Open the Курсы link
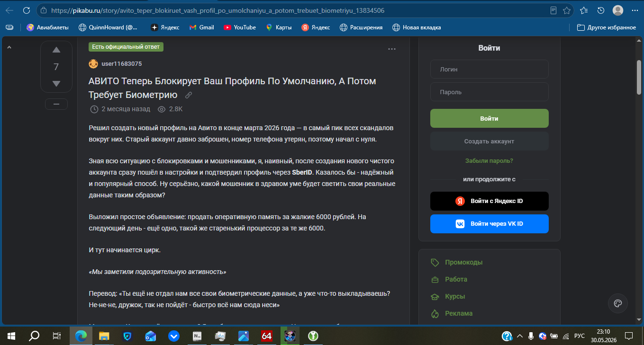Screen dimensions: 644x345 tap(455, 296)
